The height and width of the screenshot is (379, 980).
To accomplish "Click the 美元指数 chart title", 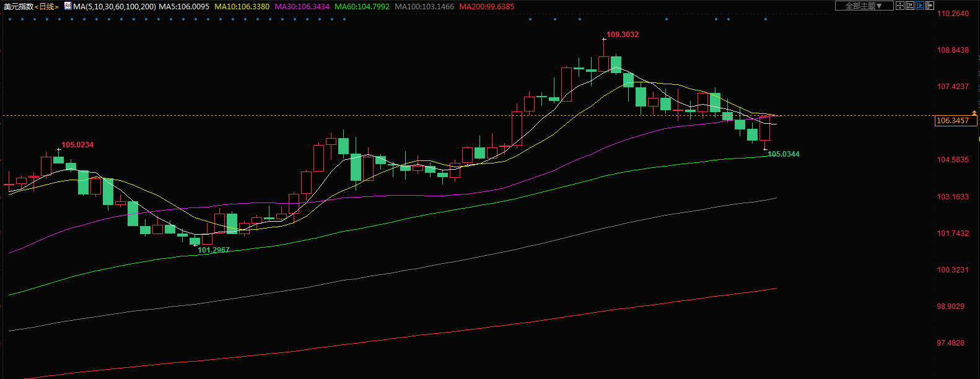I will (x=18, y=7).
